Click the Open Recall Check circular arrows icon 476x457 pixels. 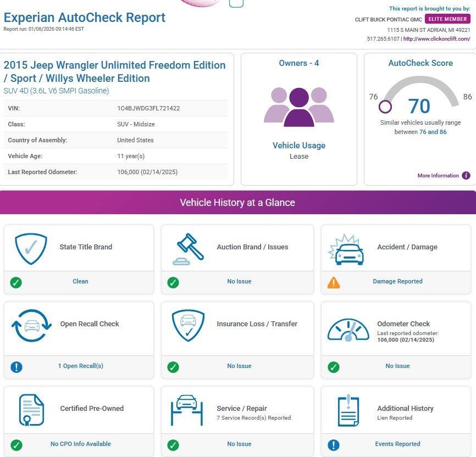[31, 325]
